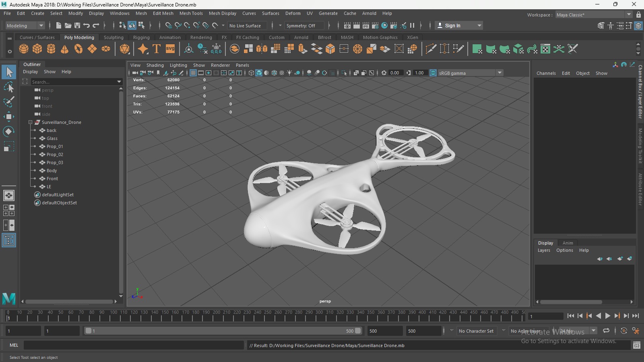Toggle Use All Lights bulb icon
Viewport: 644px width, 362px height.
point(289,73)
